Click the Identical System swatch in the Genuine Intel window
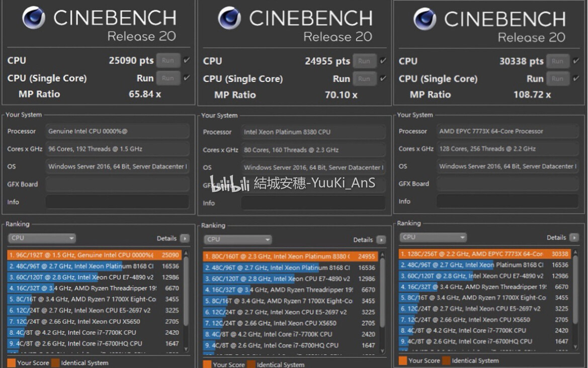The height and width of the screenshot is (368, 588). (x=55, y=363)
